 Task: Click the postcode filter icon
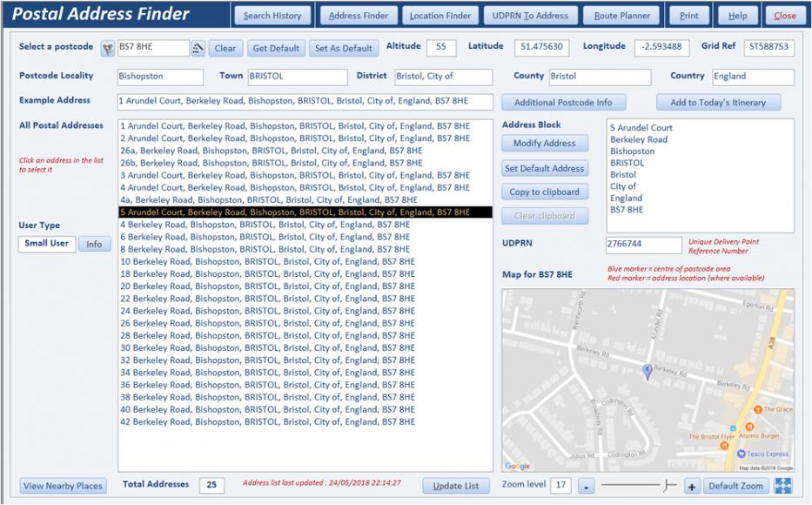107,49
